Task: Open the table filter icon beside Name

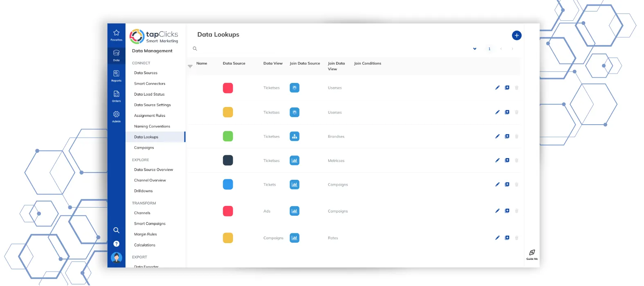Action: (x=190, y=66)
